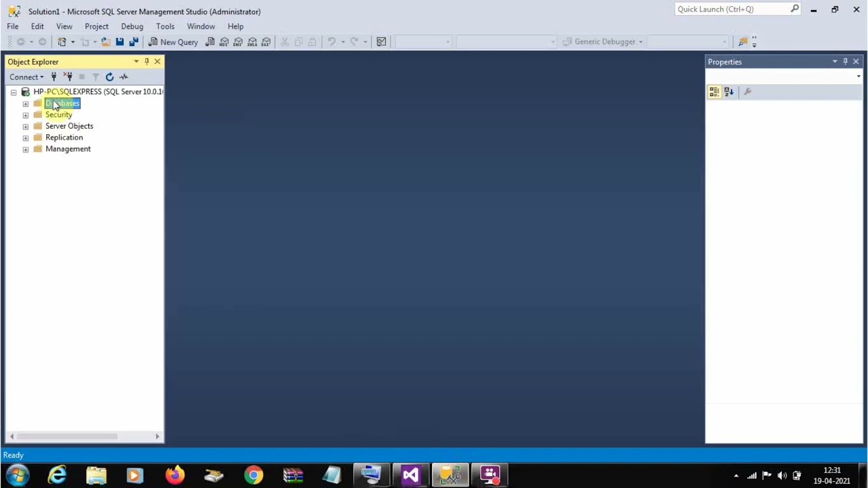Open the File menu
This screenshot has width=868, height=488.
[13, 26]
